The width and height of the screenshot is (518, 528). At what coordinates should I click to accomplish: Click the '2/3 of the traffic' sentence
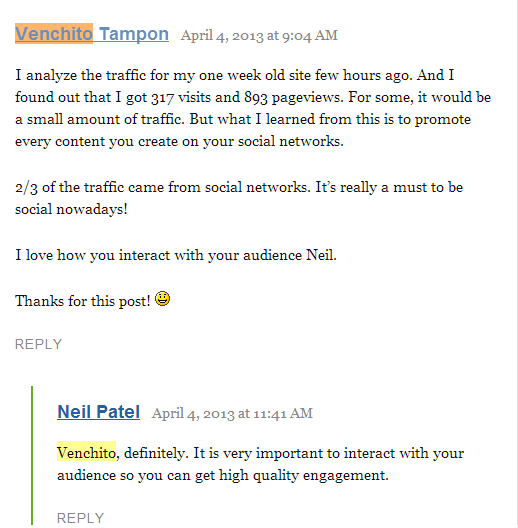click(x=239, y=198)
